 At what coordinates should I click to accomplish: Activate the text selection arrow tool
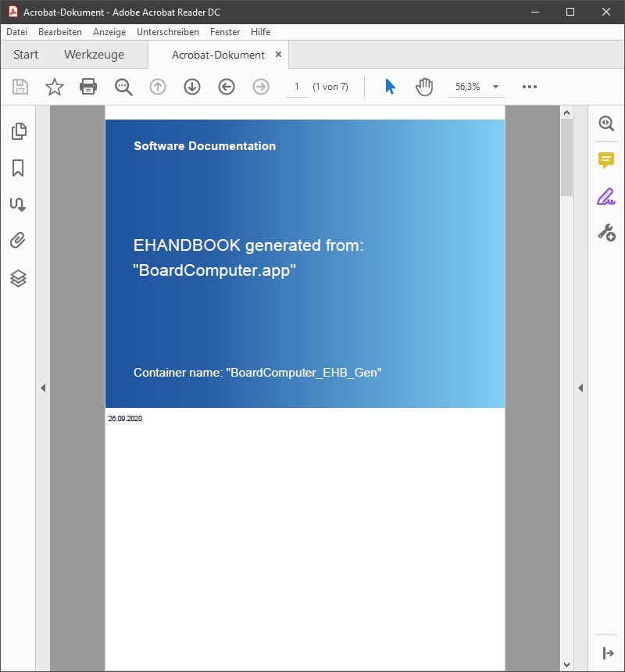coord(389,87)
